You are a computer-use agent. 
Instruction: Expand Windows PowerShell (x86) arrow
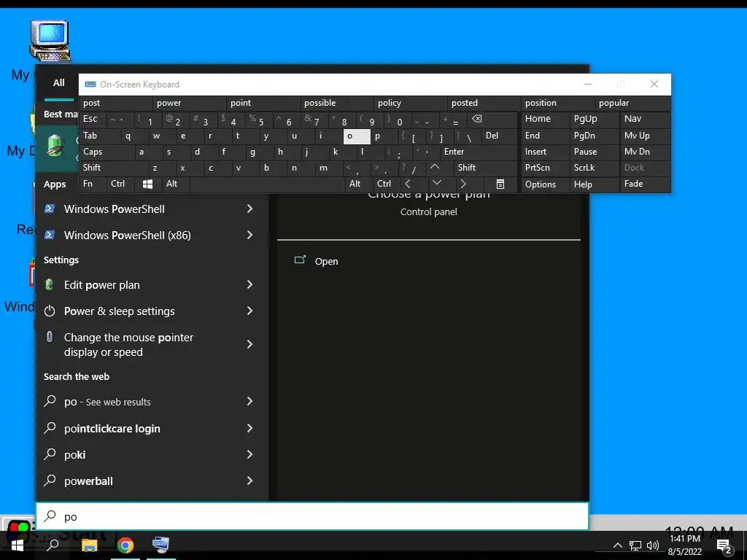click(249, 235)
